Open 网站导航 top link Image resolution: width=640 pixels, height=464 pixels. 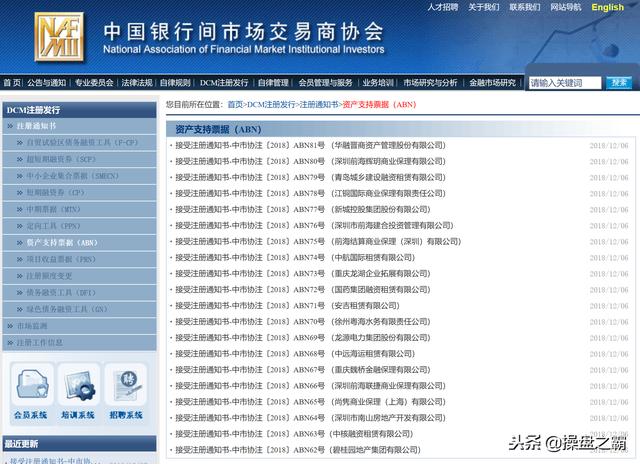566,7
